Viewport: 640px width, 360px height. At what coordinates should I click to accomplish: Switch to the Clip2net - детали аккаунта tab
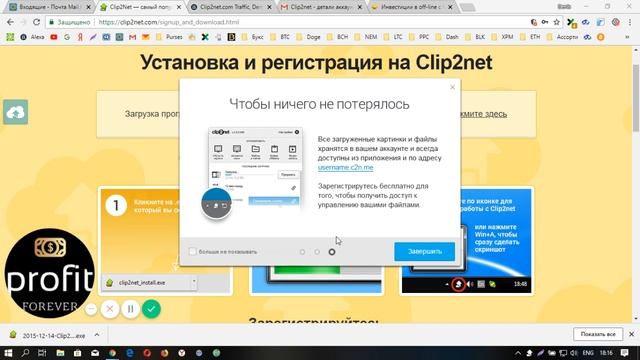(322, 7)
